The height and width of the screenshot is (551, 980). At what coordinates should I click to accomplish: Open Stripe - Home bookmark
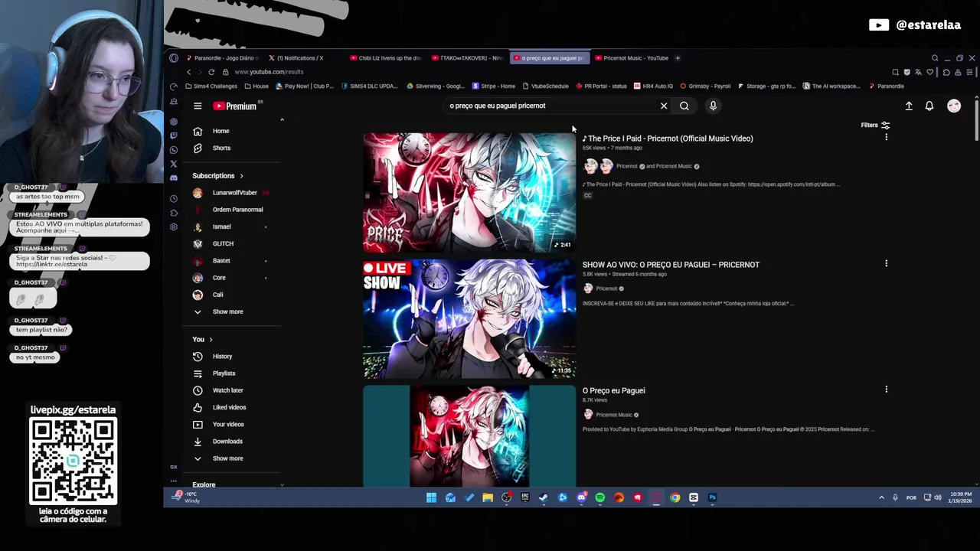[x=494, y=86]
